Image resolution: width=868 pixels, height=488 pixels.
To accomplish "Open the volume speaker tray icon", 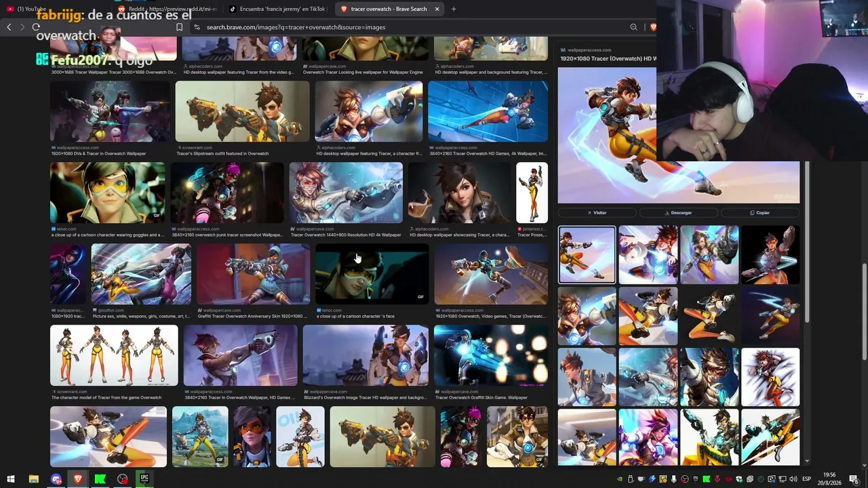I will coord(793,479).
